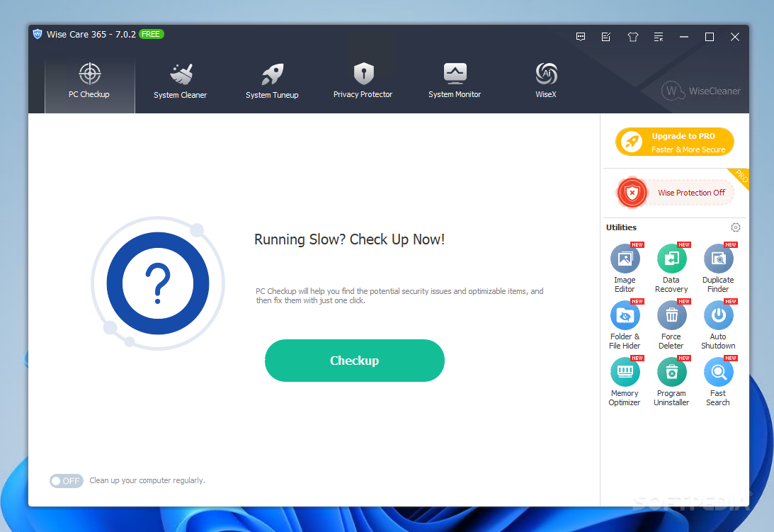Click the WiseCleaner logo
This screenshot has height=532, width=774.
point(701,91)
